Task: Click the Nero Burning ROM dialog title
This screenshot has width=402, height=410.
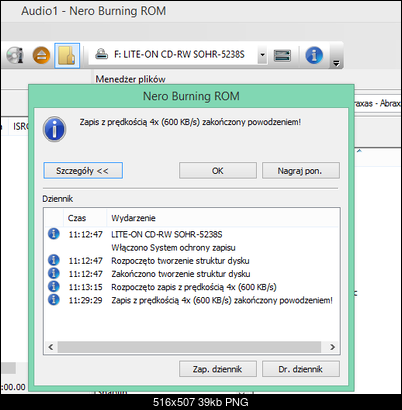Action: [x=191, y=96]
